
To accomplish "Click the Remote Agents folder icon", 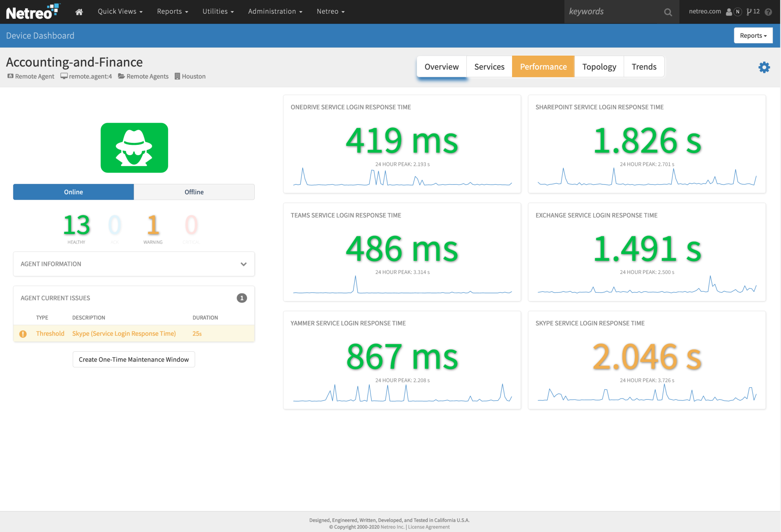I will click(x=121, y=76).
